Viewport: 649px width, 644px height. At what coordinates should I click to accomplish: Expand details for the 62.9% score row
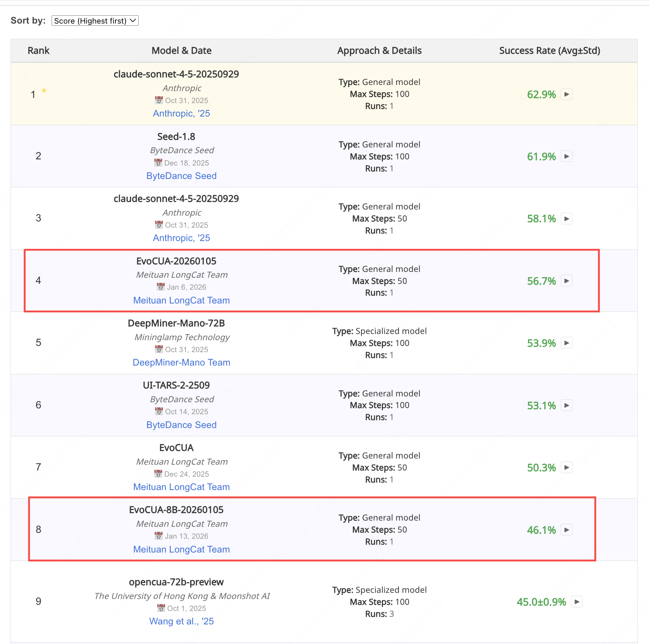click(x=567, y=94)
